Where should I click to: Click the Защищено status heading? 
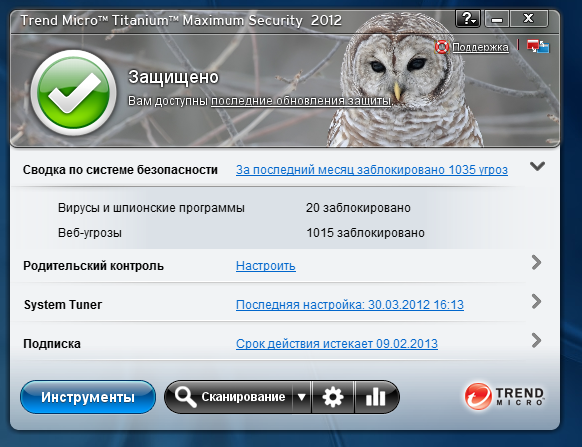pyautogui.click(x=173, y=77)
